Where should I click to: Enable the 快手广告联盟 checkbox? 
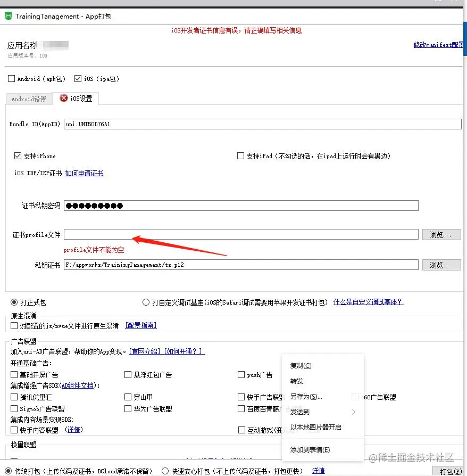241,397
